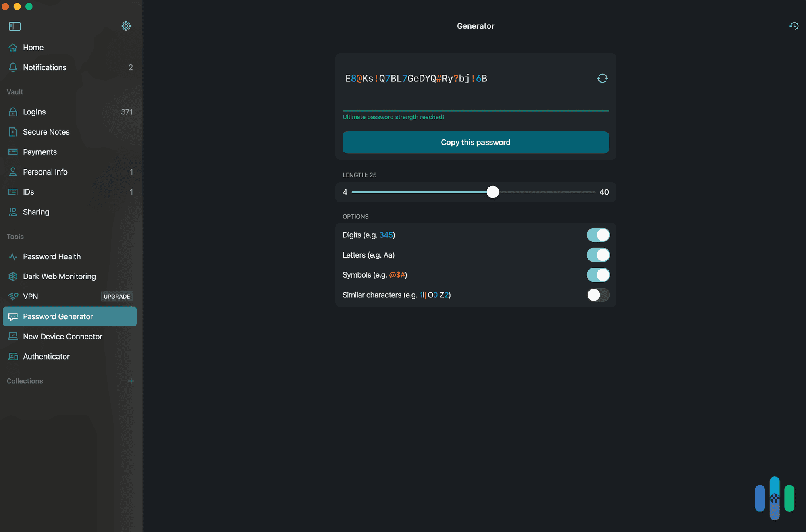Viewport: 806px width, 532px height.
Task: Toggle the Letters option off
Action: coord(598,255)
